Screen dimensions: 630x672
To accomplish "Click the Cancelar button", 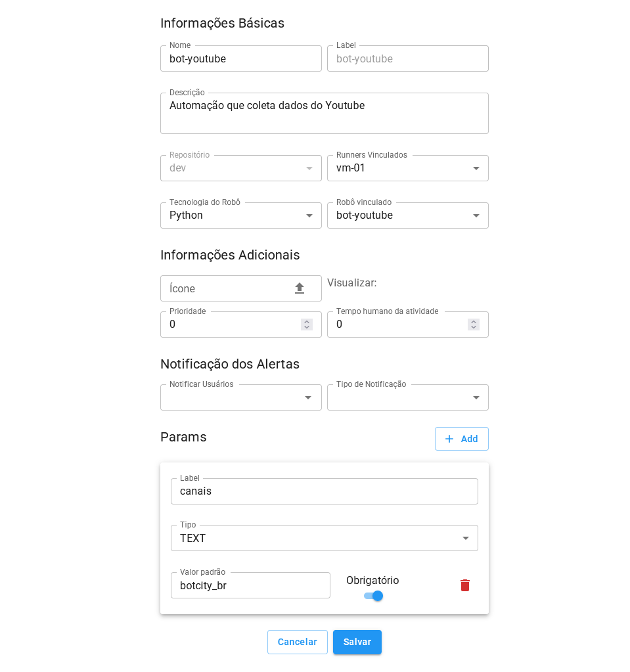I will (297, 642).
